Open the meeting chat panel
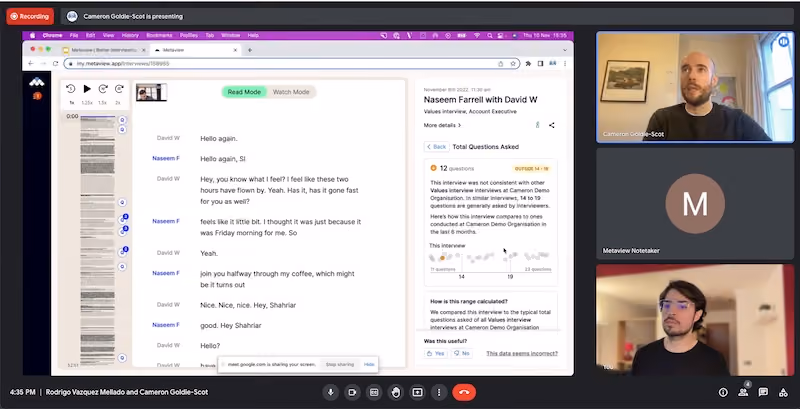The height and width of the screenshot is (409, 800). coord(763,392)
